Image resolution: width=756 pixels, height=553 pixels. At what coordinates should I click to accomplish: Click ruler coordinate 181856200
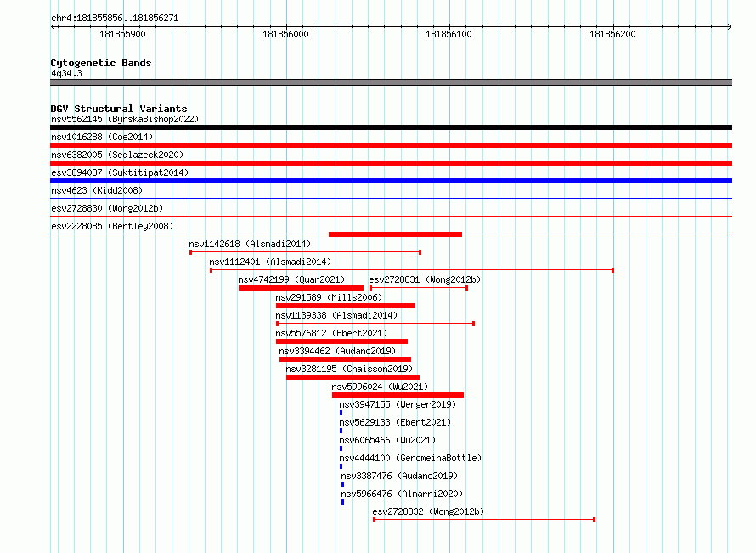(x=612, y=34)
